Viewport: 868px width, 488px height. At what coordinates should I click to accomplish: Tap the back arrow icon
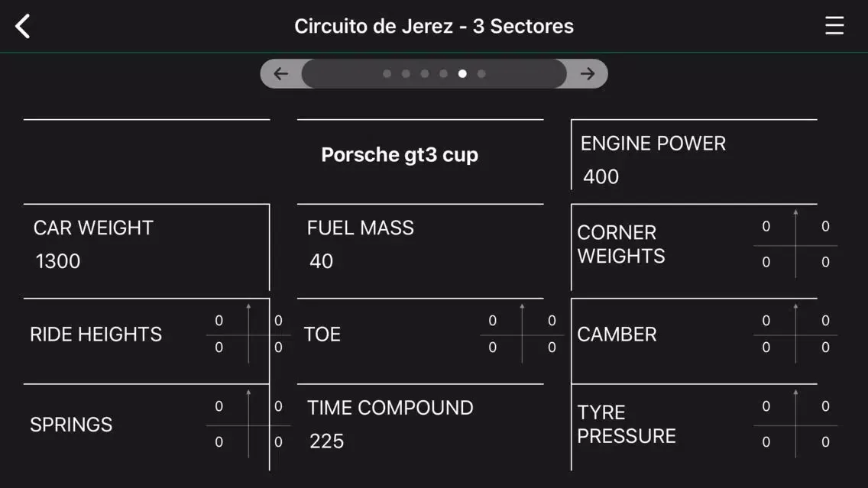23,26
